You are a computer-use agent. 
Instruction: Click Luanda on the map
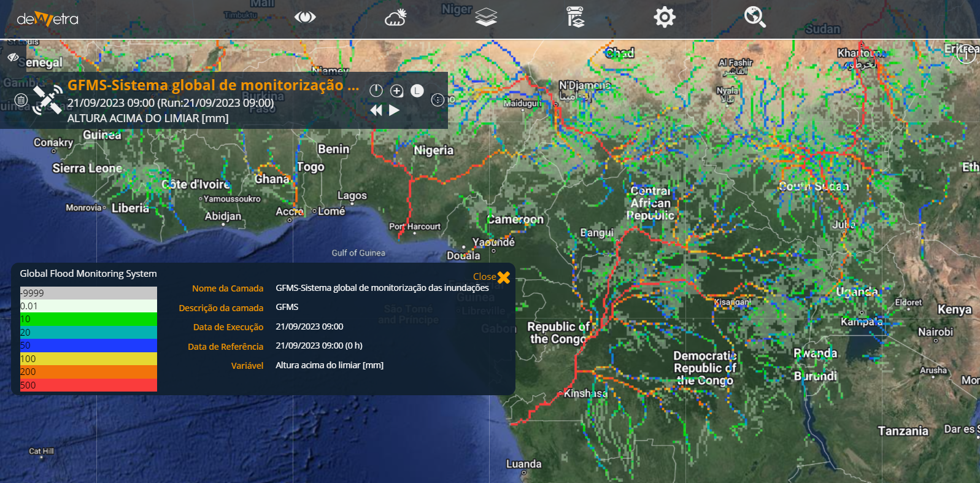coord(523,464)
